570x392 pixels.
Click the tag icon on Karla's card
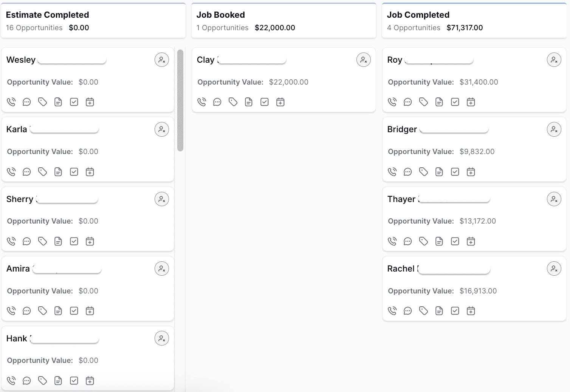pyautogui.click(x=42, y=172)
